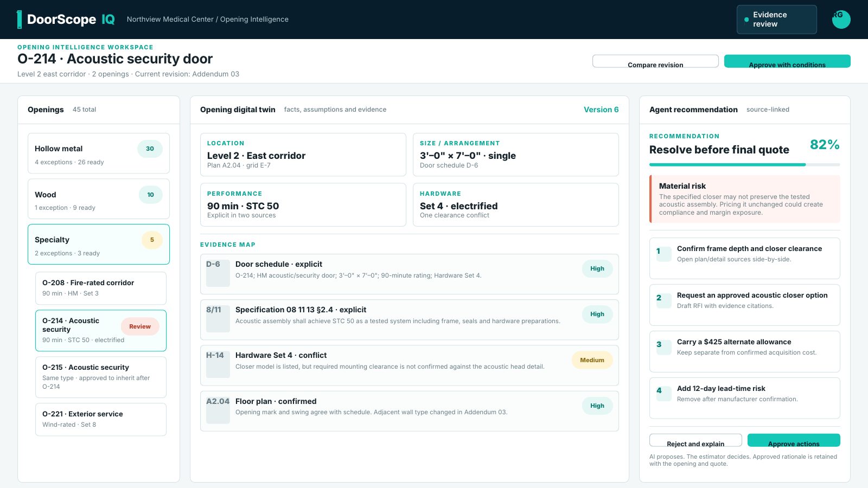Image resolution: width=868 pixels, height=488 pixels.
Task: Select the Hollow metal category
Action: [x=99, y=153]
